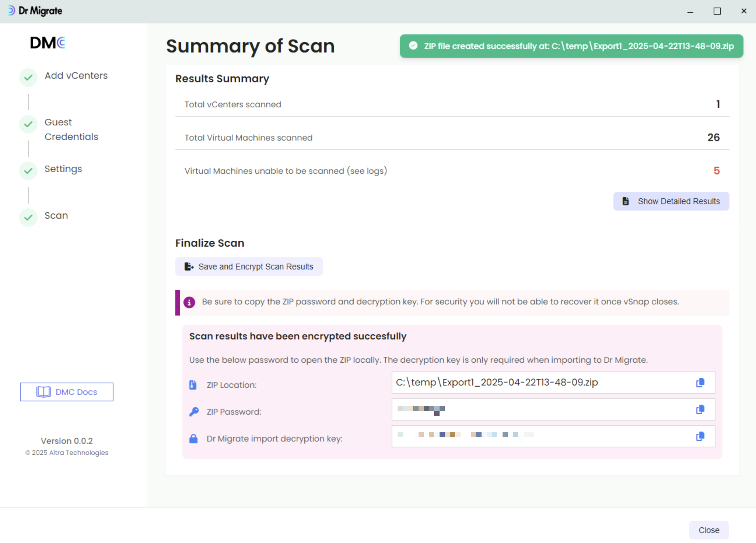The width and height of the screenshot is (756, 543).
Task: Click the 'Summary of Scan' page title
Action: 250,46
